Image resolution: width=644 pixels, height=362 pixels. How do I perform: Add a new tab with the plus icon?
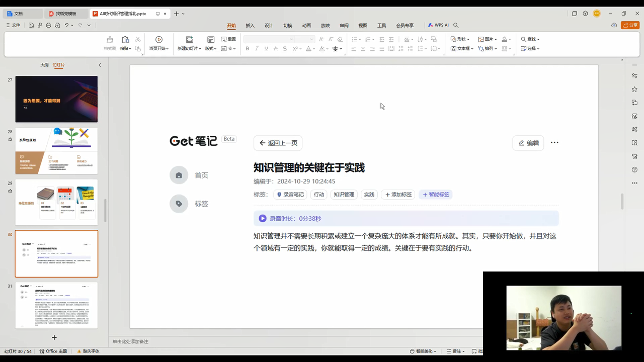tap(176, 14)
